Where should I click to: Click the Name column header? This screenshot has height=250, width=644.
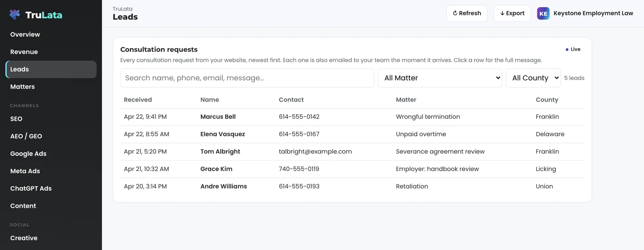(x=210, y=100)
